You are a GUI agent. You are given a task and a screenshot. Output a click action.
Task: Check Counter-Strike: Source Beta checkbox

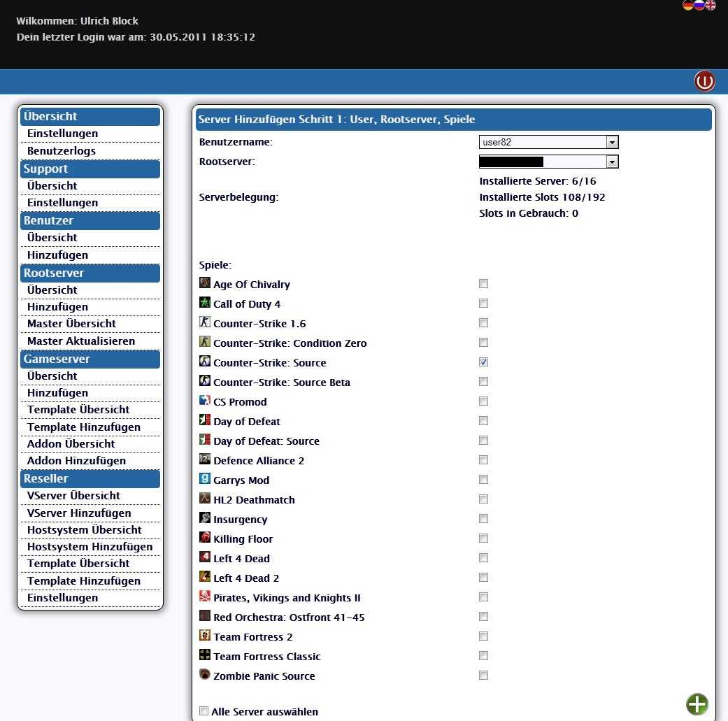click(x=483, y=382)
